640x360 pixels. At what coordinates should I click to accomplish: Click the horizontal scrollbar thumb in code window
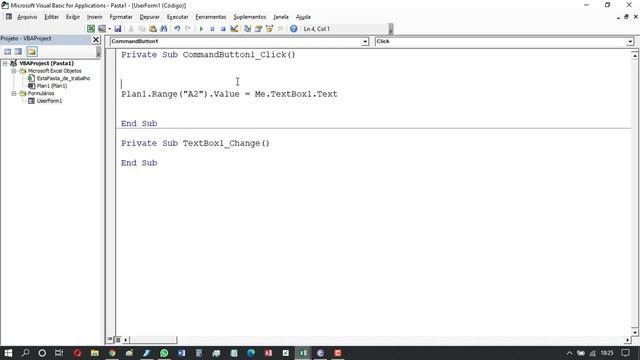[153, 340]
